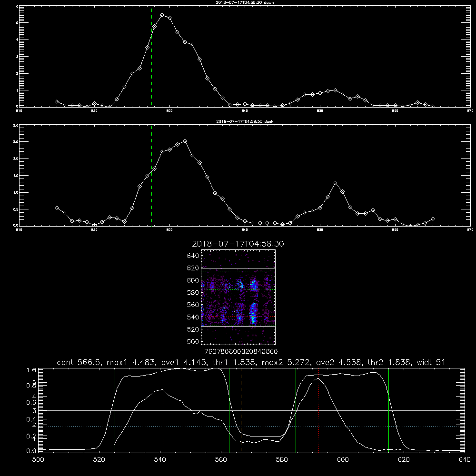The height and width of the screenshot is (476, 476).
Task: Click the heatmap y-axis label 520
Action: point(193,329)
